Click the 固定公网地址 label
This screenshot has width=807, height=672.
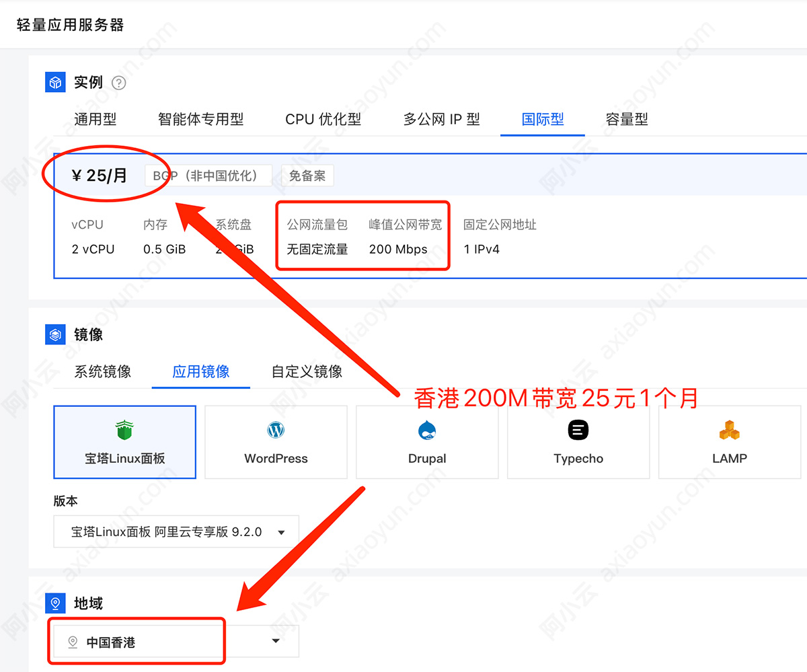[500, 225]
